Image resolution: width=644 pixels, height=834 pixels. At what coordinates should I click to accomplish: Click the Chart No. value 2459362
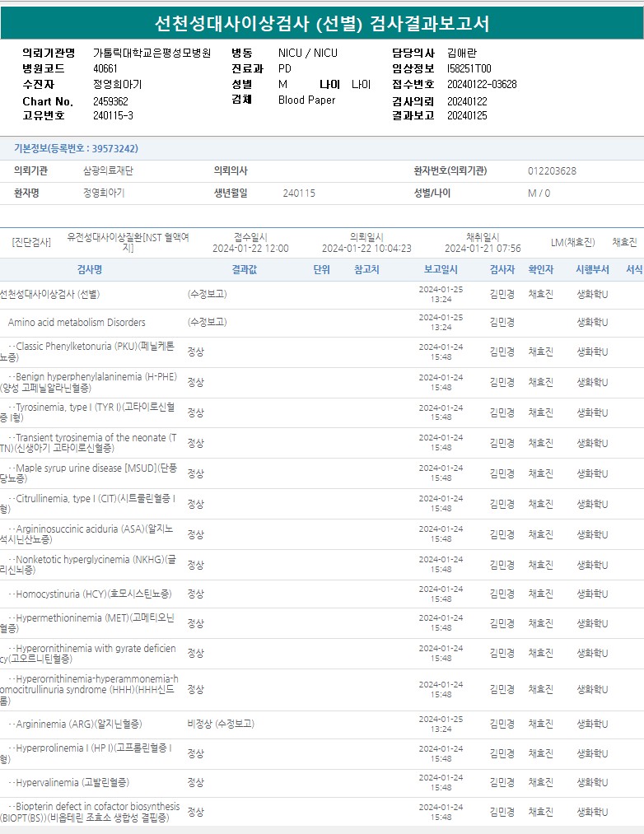(110, 101)
